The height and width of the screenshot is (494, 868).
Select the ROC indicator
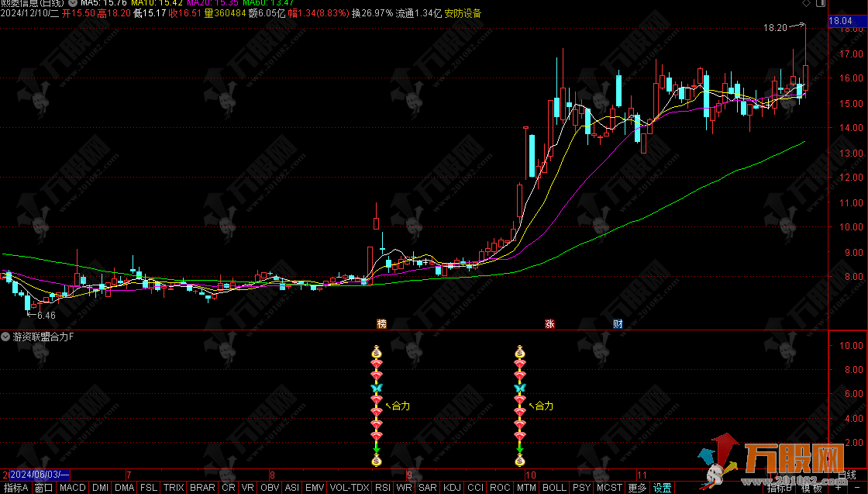pos(500,488)
